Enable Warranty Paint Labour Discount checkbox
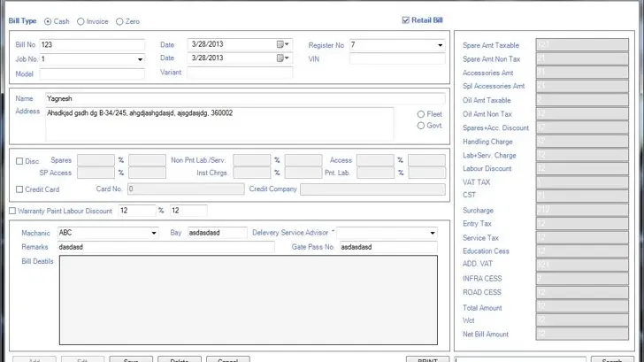Screen dimensions: 644x362 pyautogui.click(x=12, y=211)
